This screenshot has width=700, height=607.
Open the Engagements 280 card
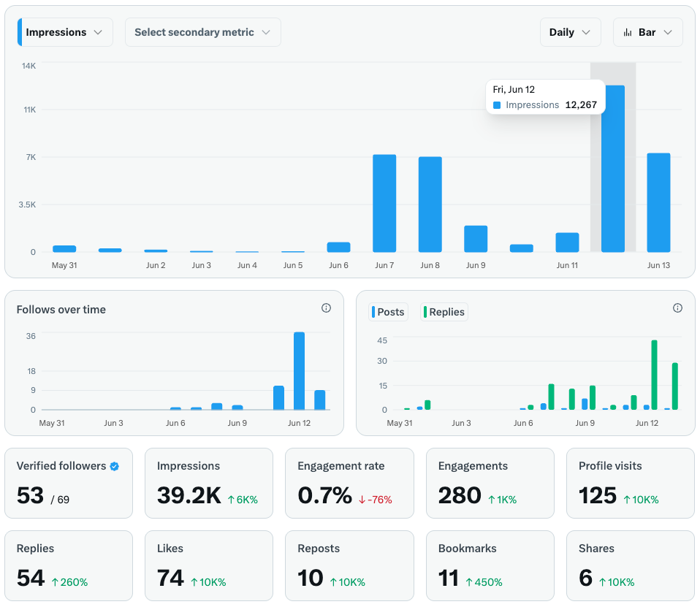[490, 484]
